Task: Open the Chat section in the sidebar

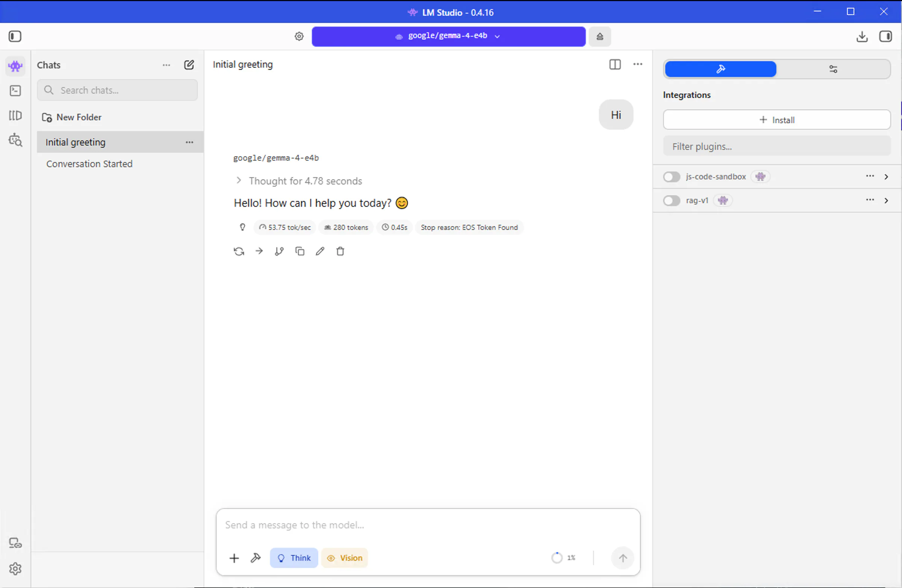Action: coord(15,66)
